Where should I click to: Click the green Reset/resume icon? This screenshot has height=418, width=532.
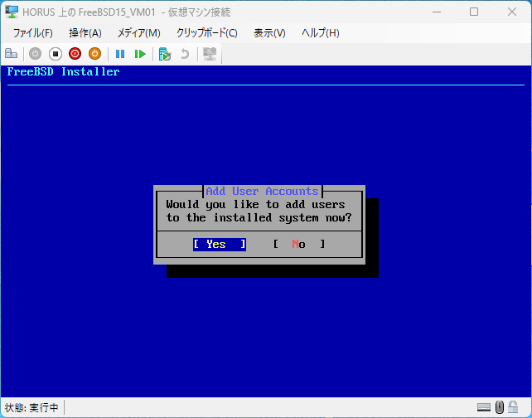pos(140,54)
